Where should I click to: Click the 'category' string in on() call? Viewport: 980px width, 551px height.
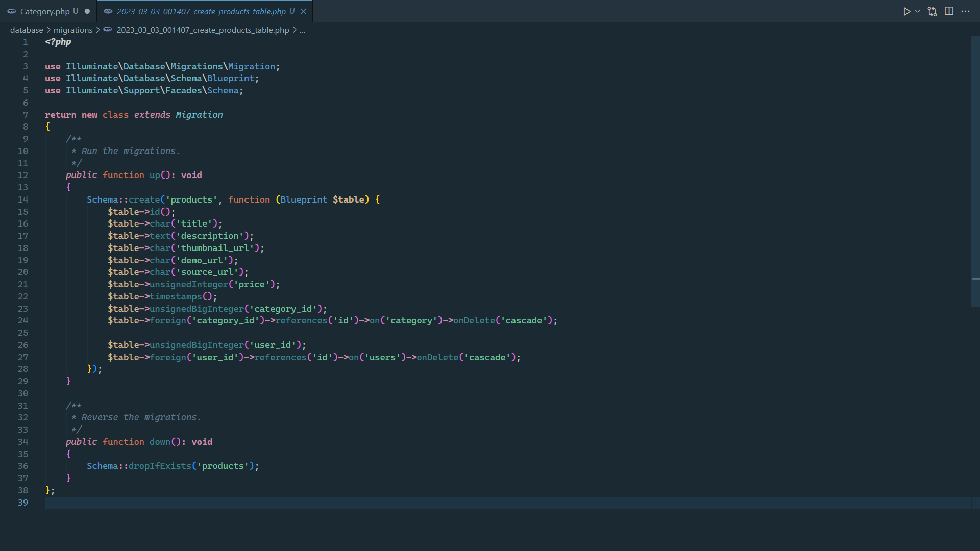pyautogui.click(x=411, y=320)
